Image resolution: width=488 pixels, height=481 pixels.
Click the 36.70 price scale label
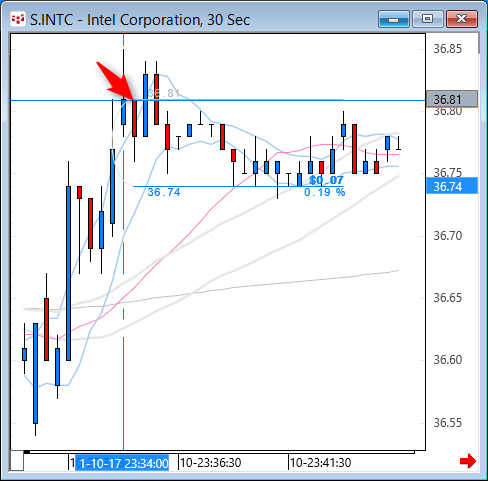[448, 236]
